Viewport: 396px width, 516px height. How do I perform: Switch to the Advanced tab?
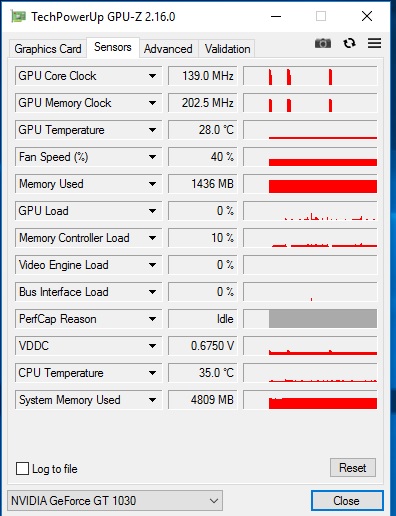[x=168, y=49]
